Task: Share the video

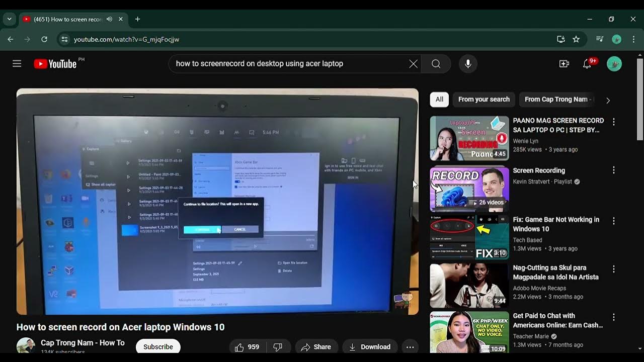Action: tap(316, 347)
